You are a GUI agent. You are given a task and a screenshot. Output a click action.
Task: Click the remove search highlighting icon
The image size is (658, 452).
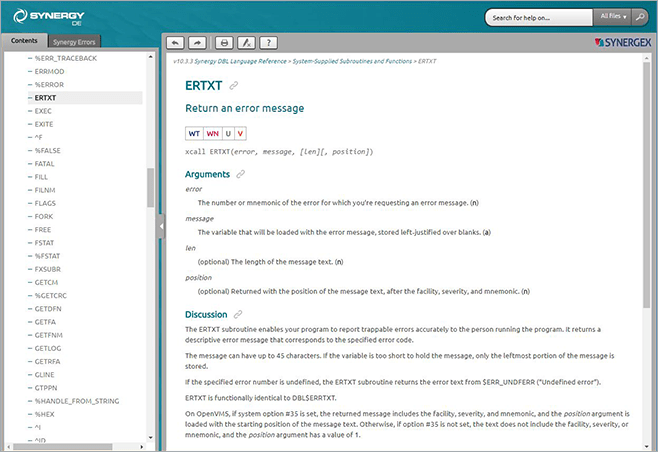click(247, 43)
